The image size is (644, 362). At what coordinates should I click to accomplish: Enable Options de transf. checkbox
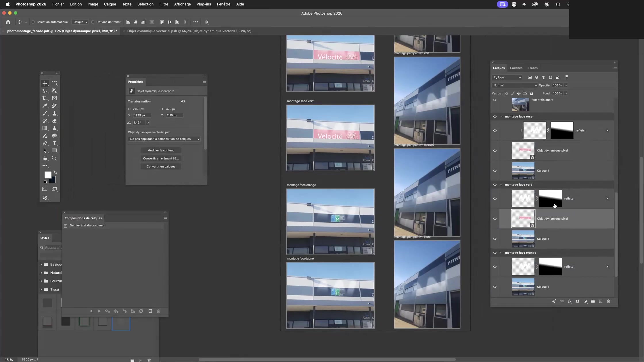pyautogui.click(x=93, y=22)
